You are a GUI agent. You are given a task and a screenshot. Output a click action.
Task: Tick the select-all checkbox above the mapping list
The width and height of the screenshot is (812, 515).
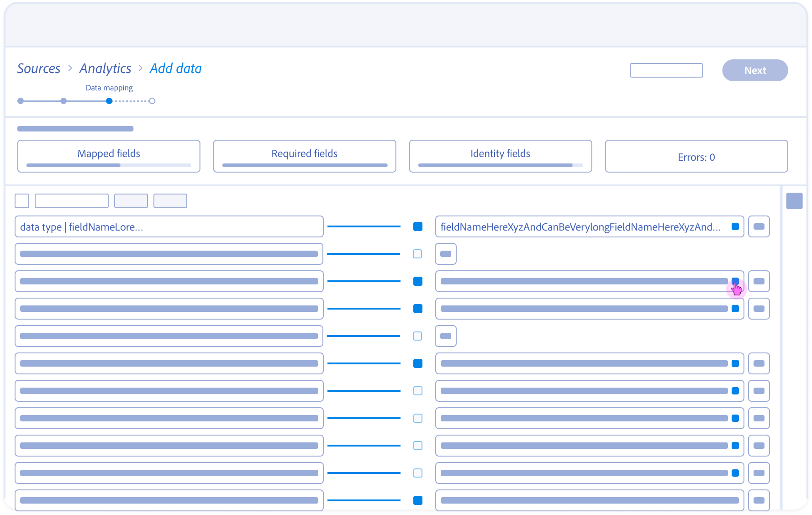22,201
